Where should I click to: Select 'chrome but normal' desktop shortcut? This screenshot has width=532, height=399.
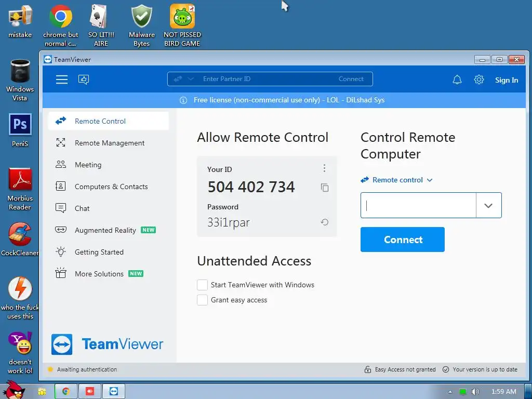tap(60, 25)
